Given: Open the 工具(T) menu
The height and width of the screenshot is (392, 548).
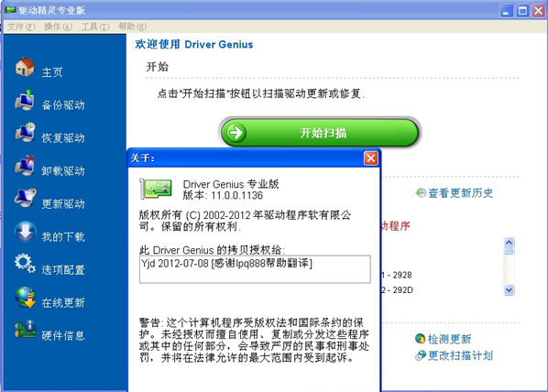Looking at the screenshot, I should tap(95, 27).
